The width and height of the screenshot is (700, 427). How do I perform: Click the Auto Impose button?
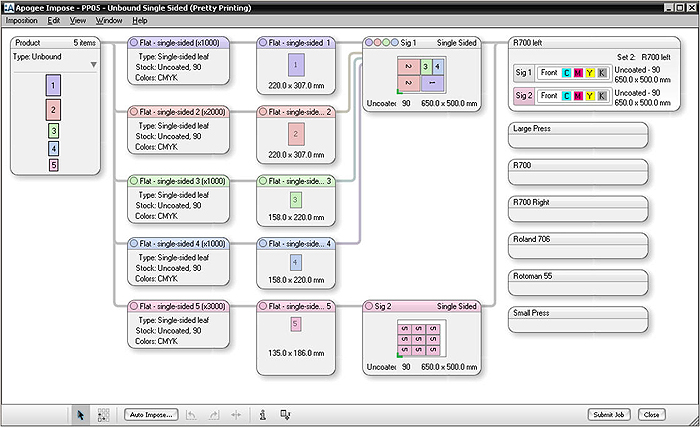151,414
